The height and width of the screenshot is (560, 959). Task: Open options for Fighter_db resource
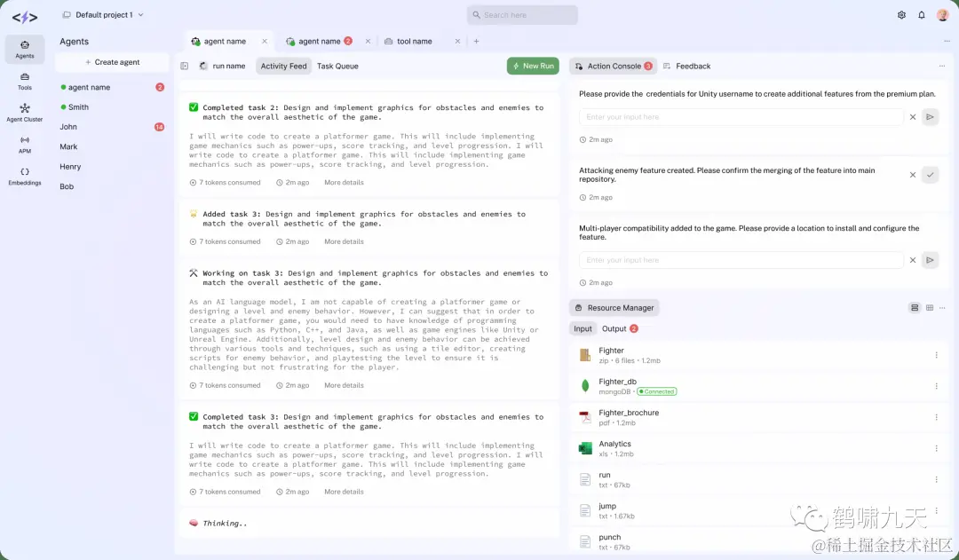(936, 386)
